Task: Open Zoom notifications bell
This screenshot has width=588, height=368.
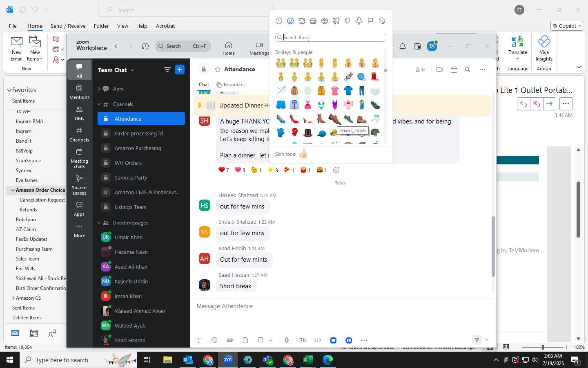Action: pyautogui.click(x=403, y=46)
